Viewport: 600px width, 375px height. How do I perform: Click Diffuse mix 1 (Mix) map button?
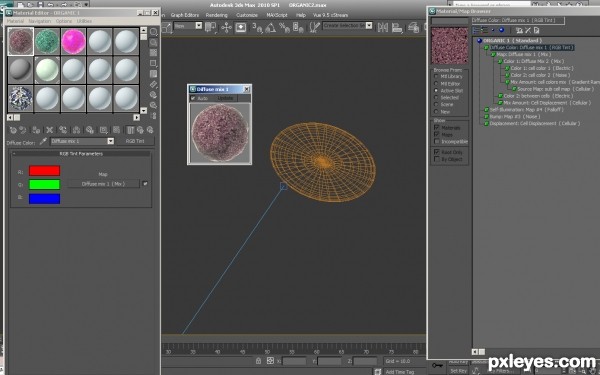coord(103,184)
